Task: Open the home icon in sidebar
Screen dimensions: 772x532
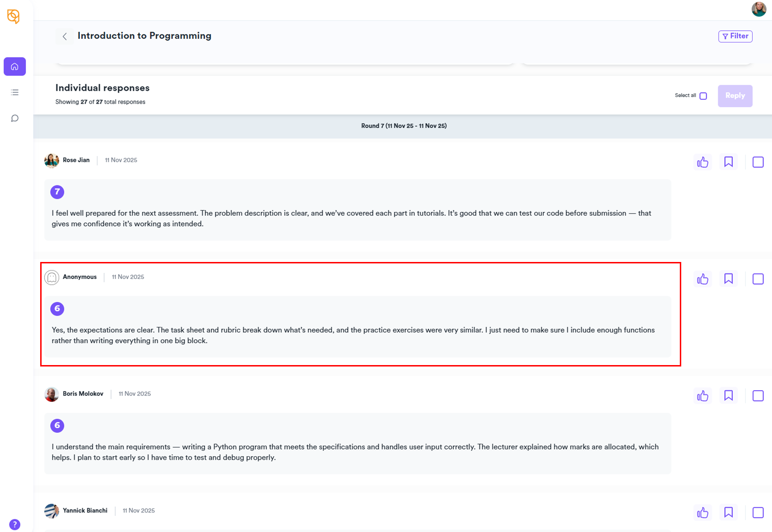Action: [15, 67]
